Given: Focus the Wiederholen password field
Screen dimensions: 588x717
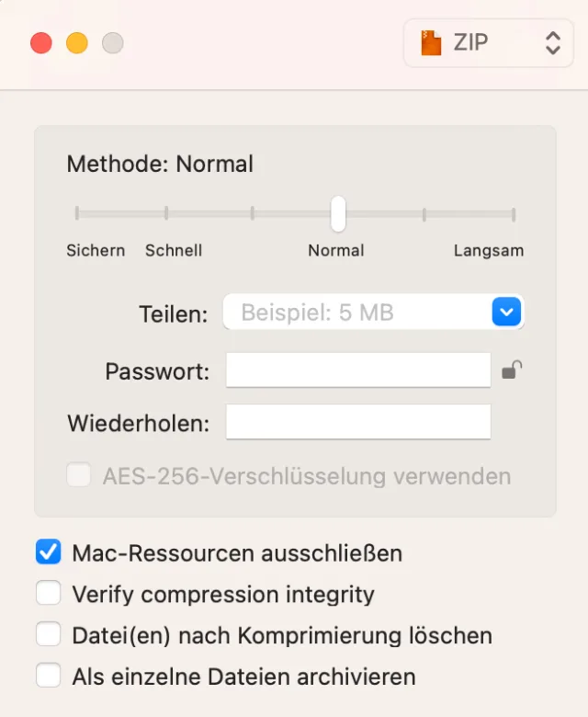Looking at the screenshot, I should pyautogui.click(x=358, y=423).
